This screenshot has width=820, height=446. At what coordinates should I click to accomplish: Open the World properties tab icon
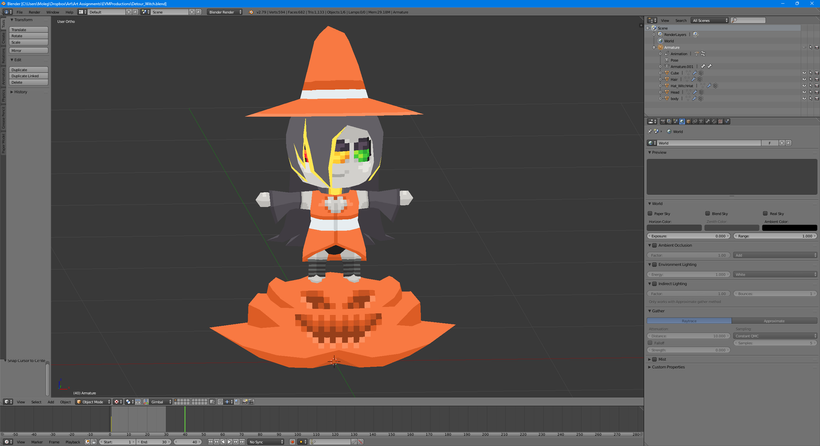pos(682,121)
